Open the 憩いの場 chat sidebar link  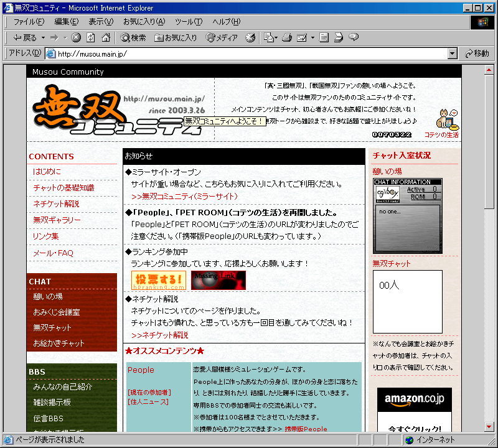48,297
